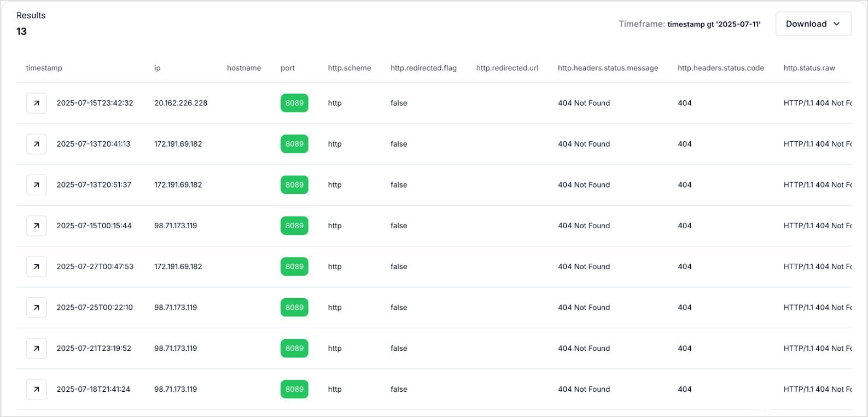Expand the 2025-07-27T00:47:53 result arrow icon
The image size is (868, 417).
[x=36, y=267]
